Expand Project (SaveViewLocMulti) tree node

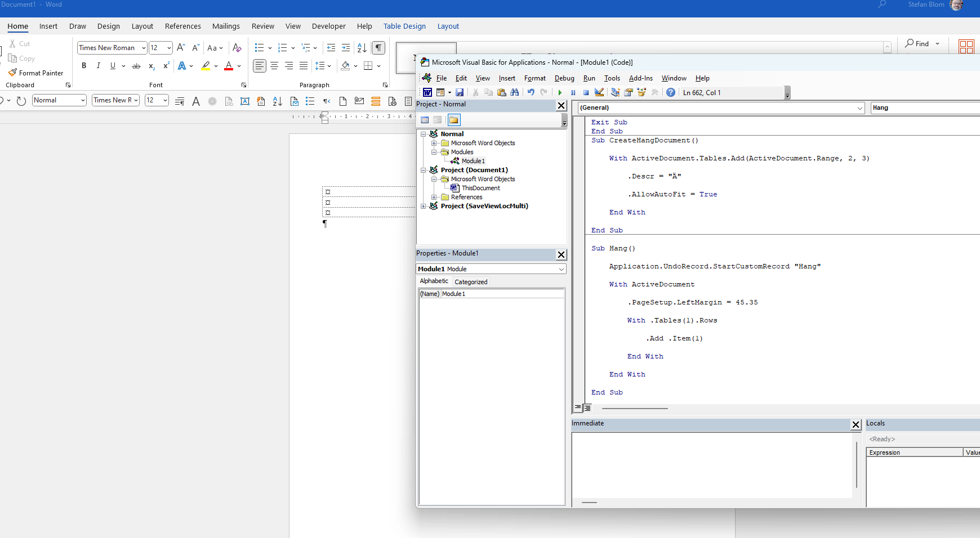tap(423, 206)
